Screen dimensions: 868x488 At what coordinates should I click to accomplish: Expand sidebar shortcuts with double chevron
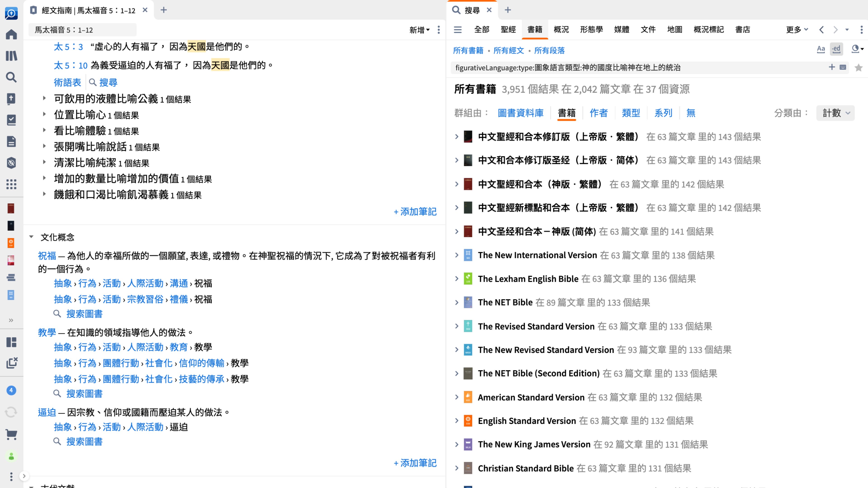coord(11,320)
